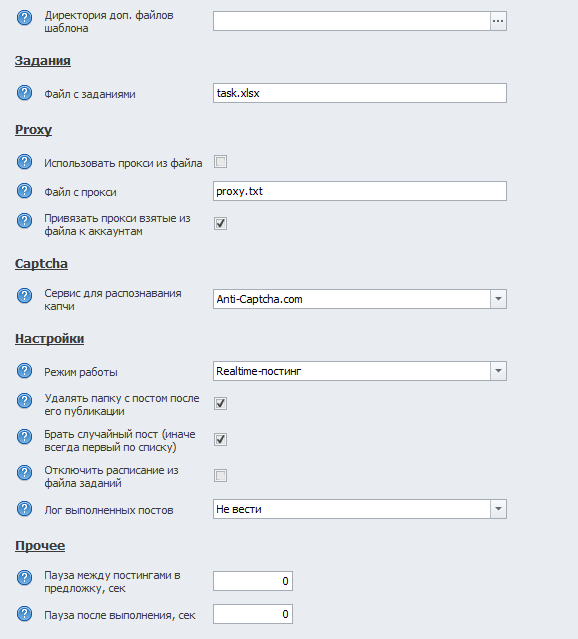Enable Использовать прокси из файла checkbox
The image size is (578, 639).
[x=221, y=162]
